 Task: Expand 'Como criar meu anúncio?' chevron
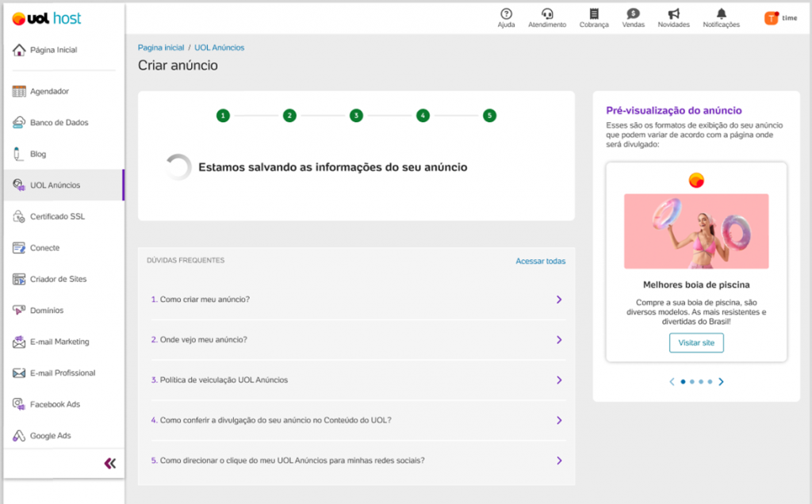(559, 300)
